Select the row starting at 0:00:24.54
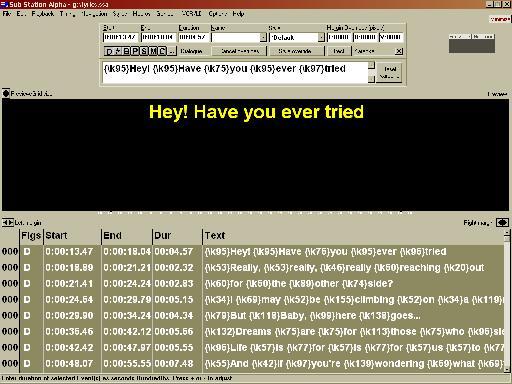Screen dimensions: 512x384 point(253,299)
